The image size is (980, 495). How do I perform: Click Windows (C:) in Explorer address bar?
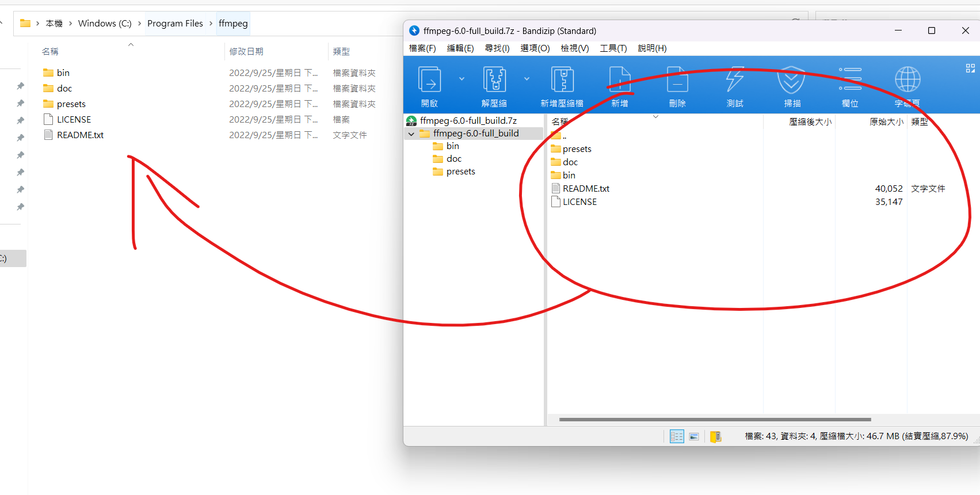click(105, 23)
